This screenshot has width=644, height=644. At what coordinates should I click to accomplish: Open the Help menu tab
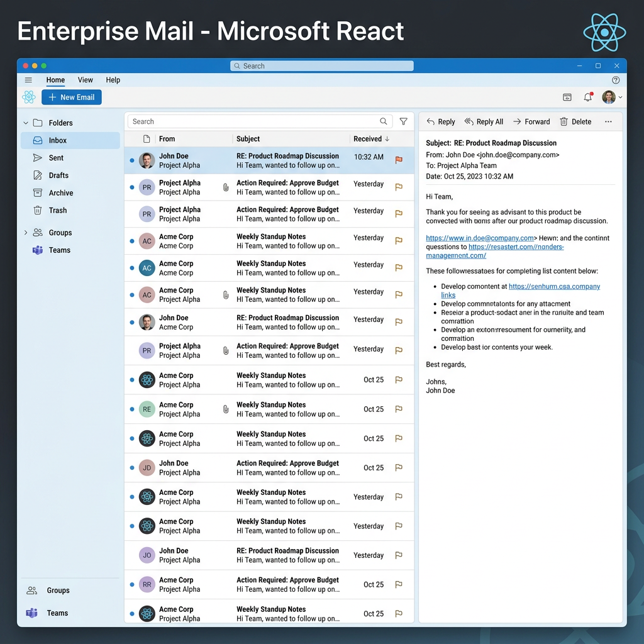click(113, 80)
